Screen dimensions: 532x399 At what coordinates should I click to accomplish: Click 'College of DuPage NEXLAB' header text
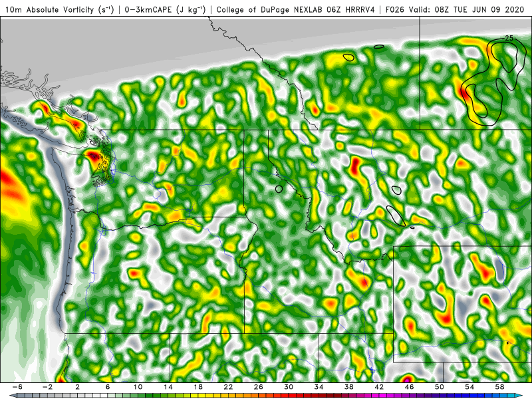coord(270,9)
